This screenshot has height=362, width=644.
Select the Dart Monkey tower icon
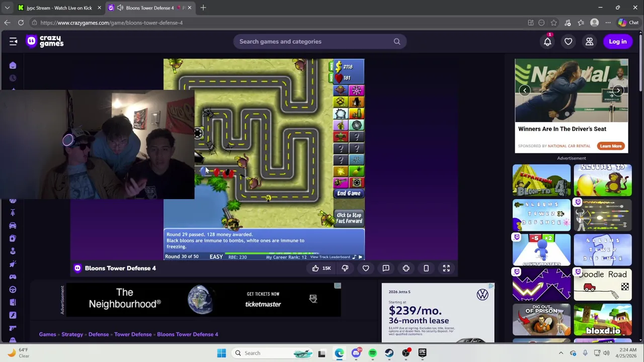(x=341, y=90)
